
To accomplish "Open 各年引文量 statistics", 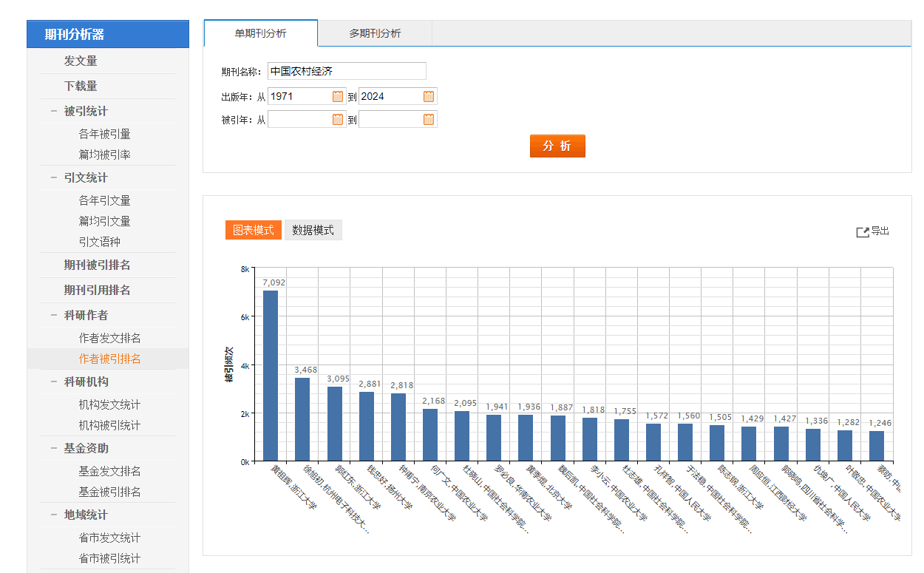I will click(x=105, y=200).
